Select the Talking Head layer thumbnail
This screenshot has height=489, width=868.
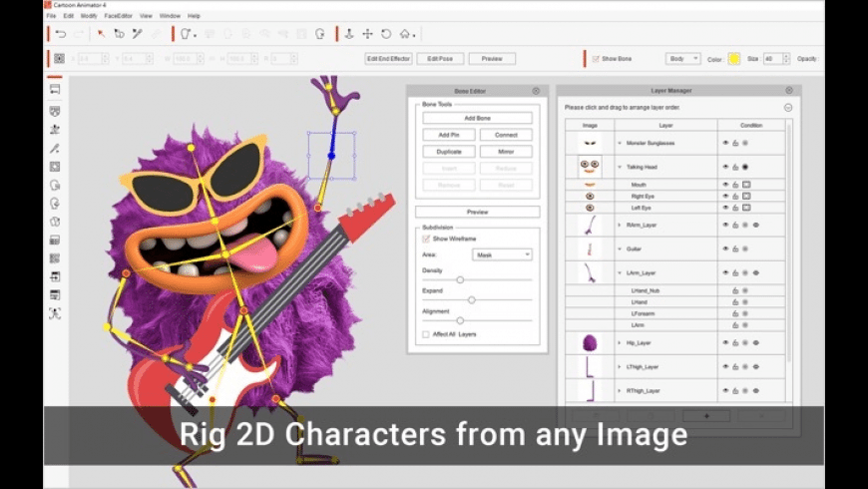[590, 166]
